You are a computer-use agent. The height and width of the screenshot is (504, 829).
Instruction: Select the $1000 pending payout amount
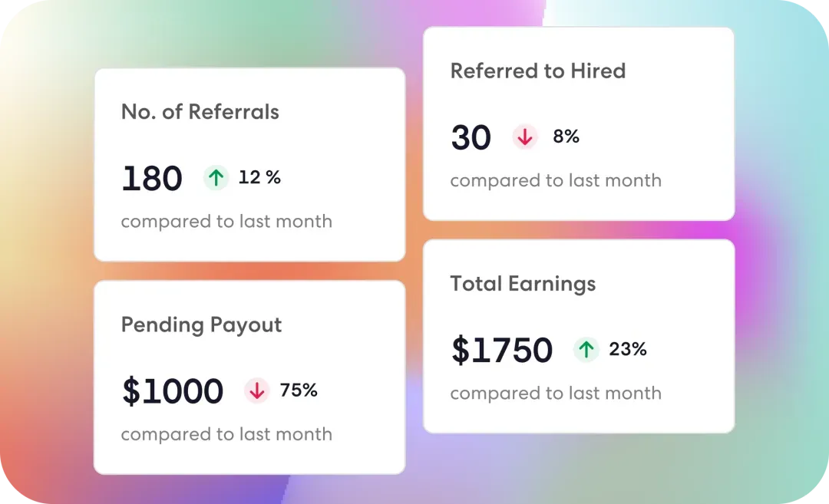tap(173, 391)
